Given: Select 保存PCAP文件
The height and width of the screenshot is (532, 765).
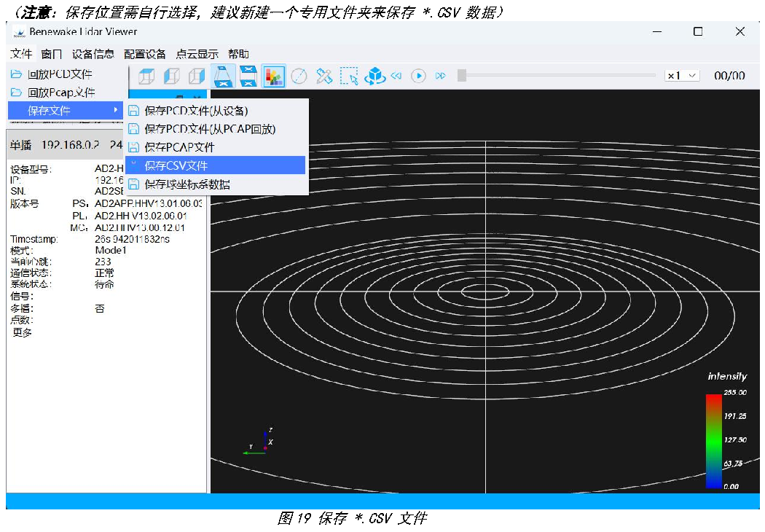Looking at the screenshot, I should tap(216, 147).
